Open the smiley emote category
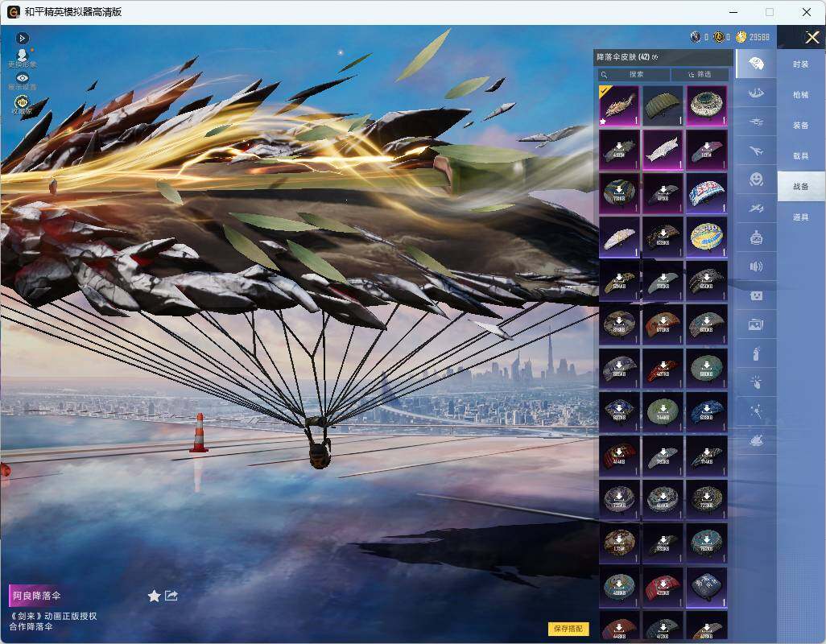 coord(756,180)
